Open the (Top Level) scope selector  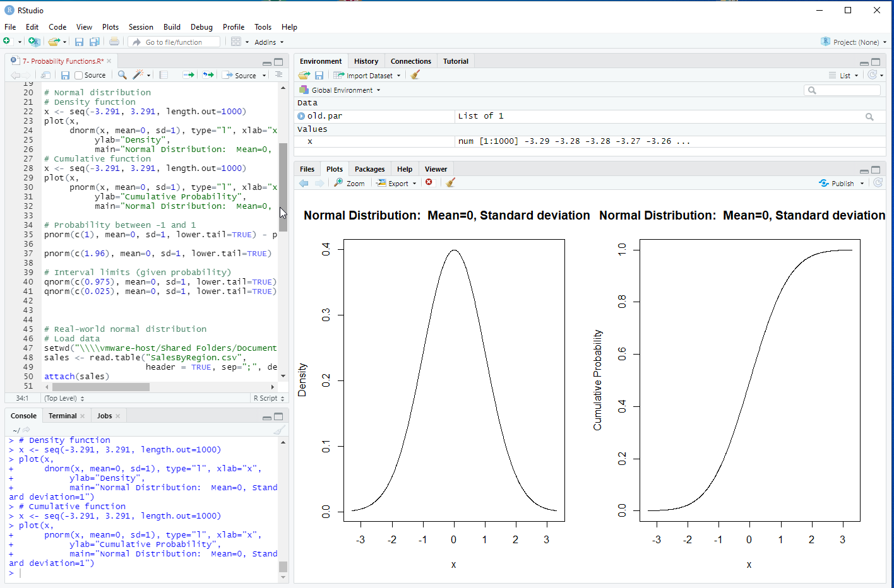pos(64,398)
